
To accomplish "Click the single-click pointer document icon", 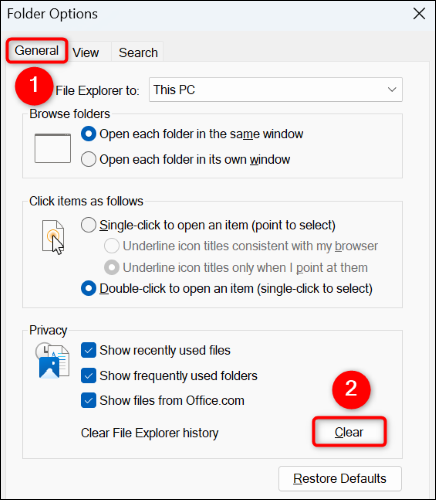I will [53, 237].
